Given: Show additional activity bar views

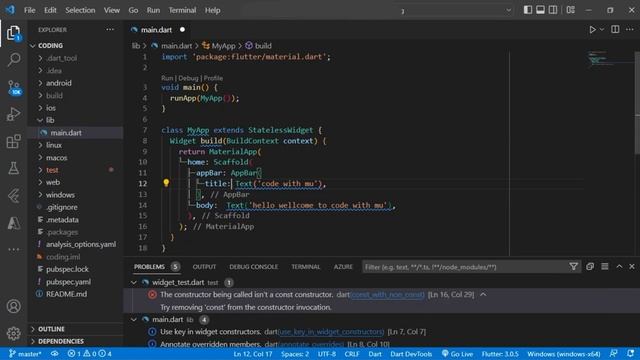Looking at the screenshot, I should tap(13, 249).
